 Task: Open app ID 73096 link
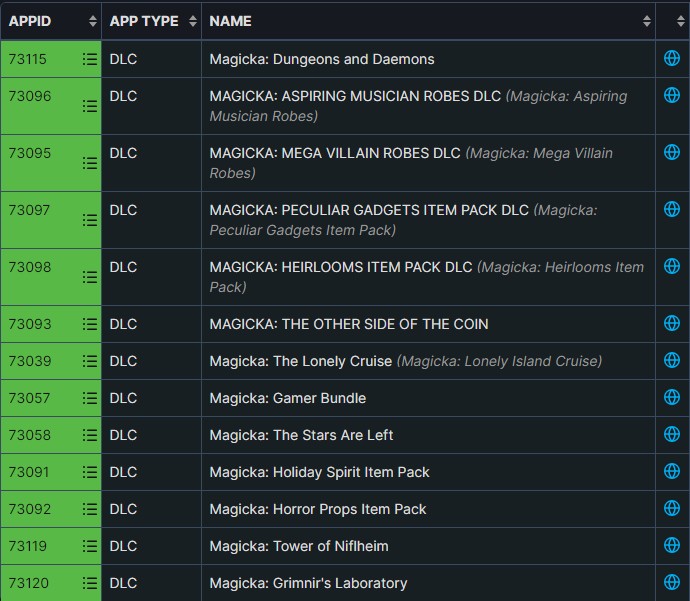[29, 96]
